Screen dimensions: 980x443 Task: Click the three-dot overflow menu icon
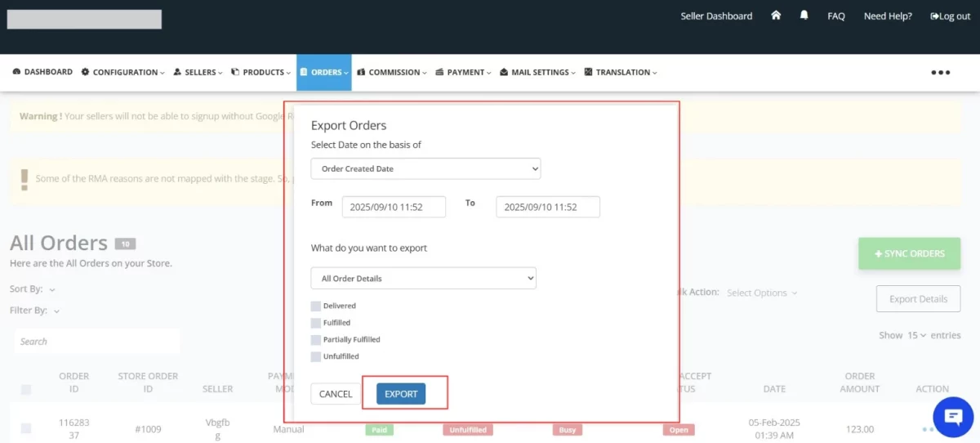(x=940, y=72)
